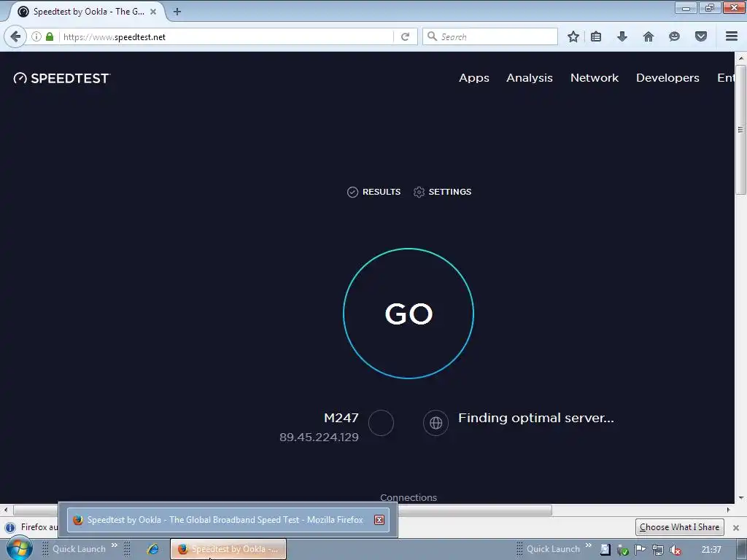
Task: Open Network navigation menu
Action: (x=595, y=78)
